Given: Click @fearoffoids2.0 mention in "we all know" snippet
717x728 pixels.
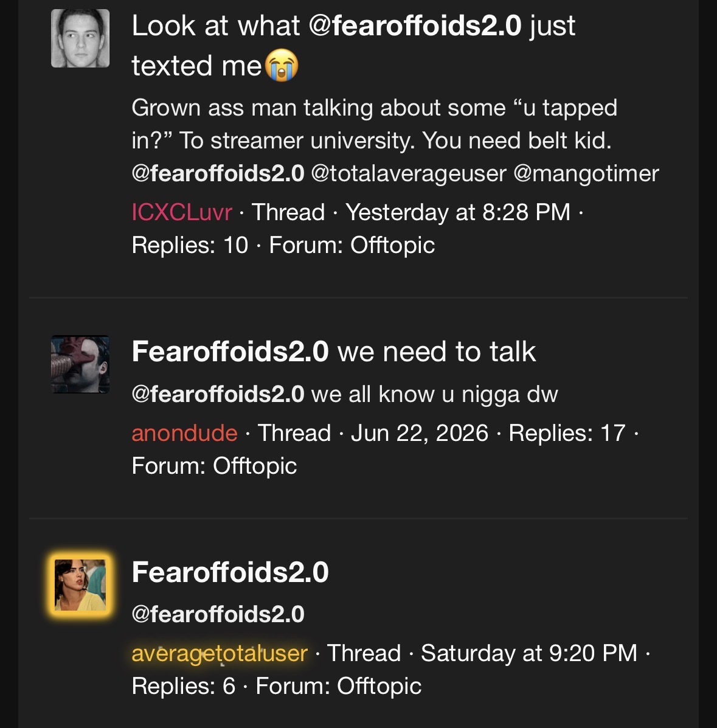Looking at the screenshot, I should click(x=218, y=394).
